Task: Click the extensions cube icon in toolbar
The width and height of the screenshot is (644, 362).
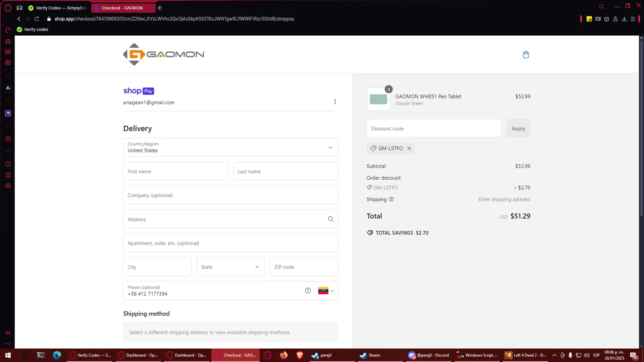Action: tap(607, 19)
